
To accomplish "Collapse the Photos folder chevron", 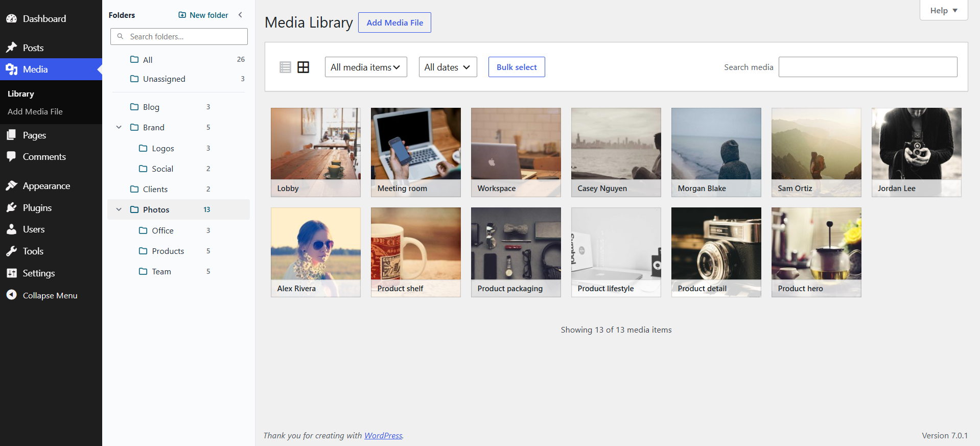I will coord(119,209).
